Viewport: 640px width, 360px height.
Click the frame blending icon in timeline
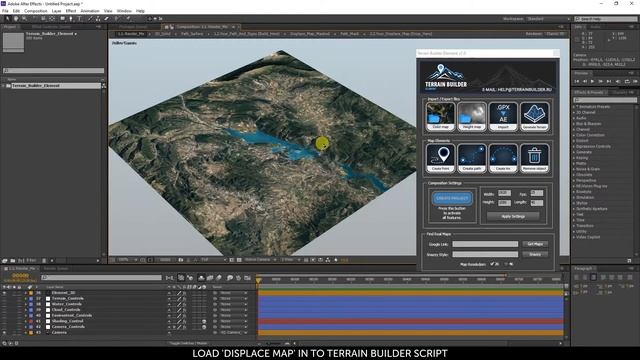pos(210,278)
